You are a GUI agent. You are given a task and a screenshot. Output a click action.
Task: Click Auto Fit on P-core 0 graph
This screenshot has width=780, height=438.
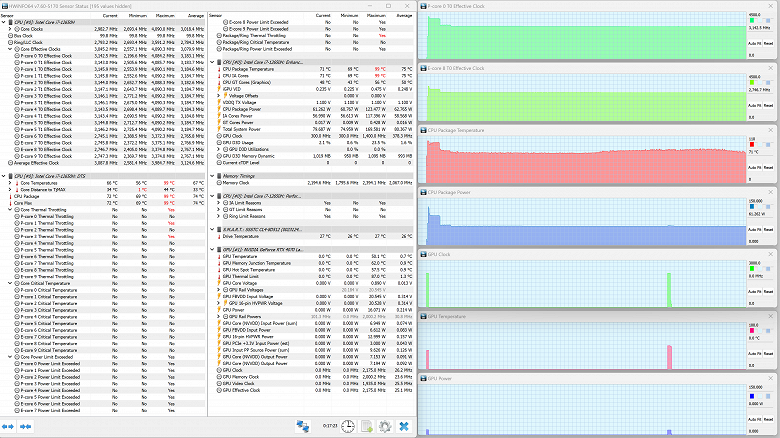click(755, 43)
